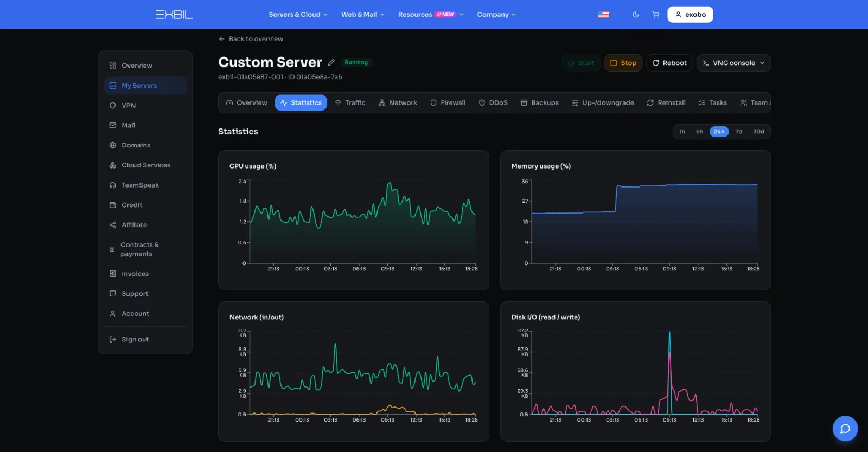The width and height of the screenshot is (868, 452).
Task: Switch to server Overview tab
Action: [x=247, y=103]
